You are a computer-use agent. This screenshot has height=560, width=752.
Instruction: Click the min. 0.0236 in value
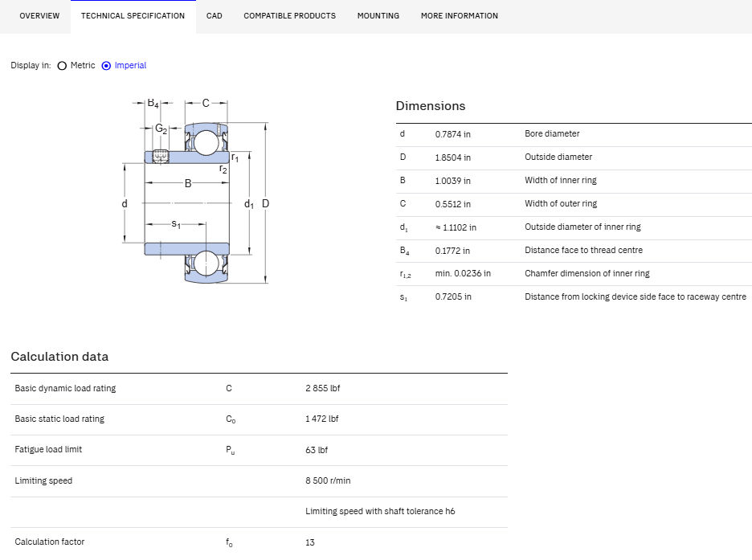coord(463,273)
